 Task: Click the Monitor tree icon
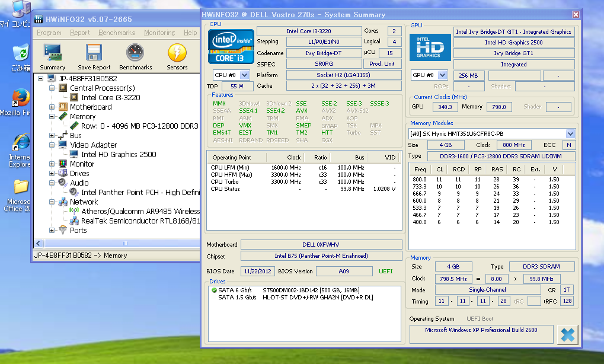(x=63, y=164)
